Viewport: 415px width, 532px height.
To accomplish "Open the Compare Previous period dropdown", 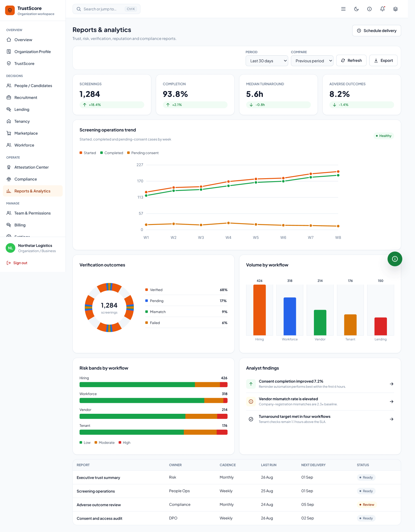I will [x=312, y=61].
